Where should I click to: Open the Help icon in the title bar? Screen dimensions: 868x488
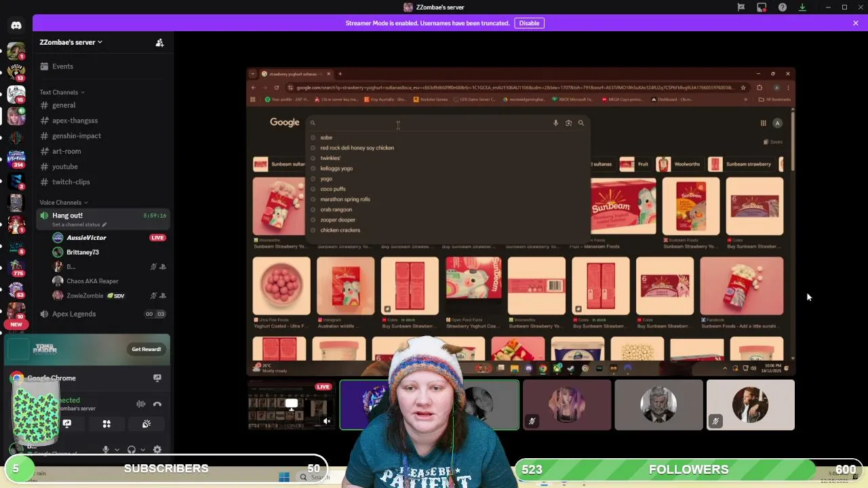(x=783, y=7)
